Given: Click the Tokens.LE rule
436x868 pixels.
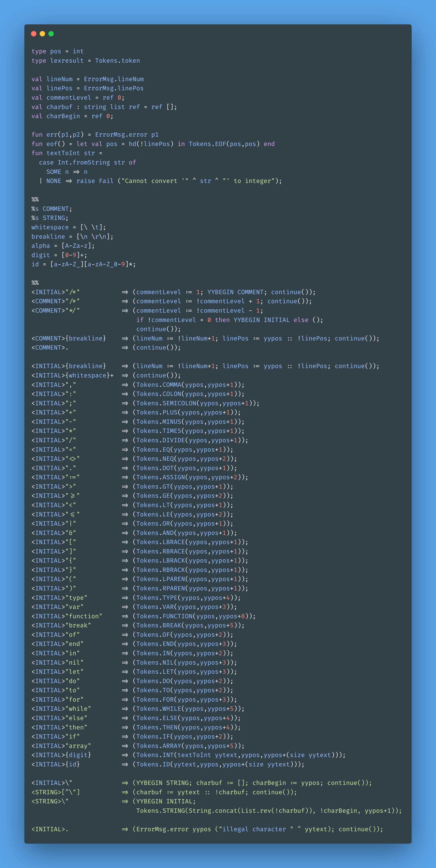Looking at the screenshot, I should click(132, 514).
